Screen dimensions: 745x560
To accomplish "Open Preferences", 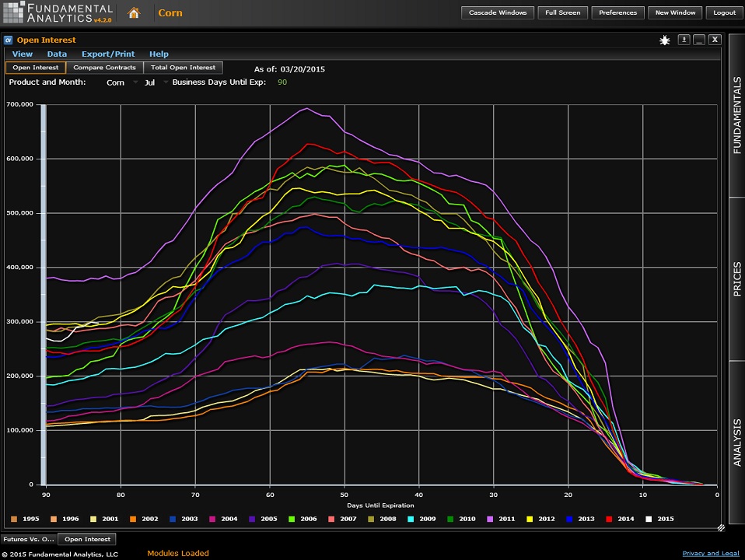I will pyautogui.click(x=617, y=13).
